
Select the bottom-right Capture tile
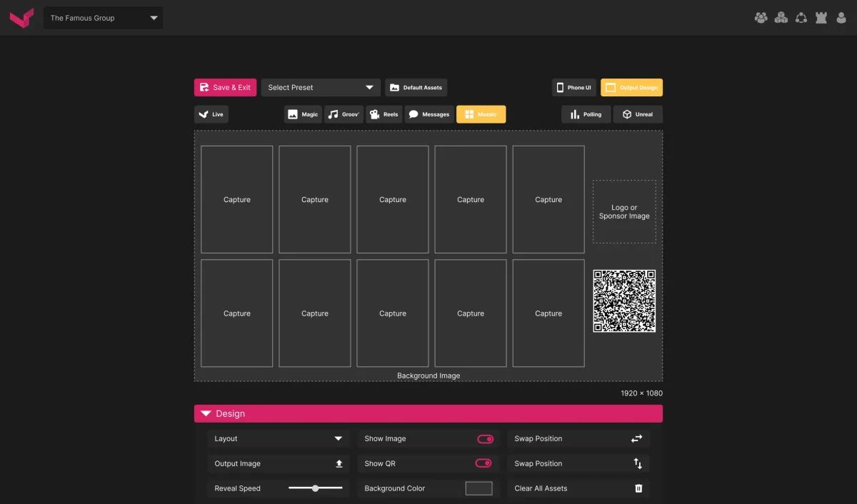coord(548,313)
